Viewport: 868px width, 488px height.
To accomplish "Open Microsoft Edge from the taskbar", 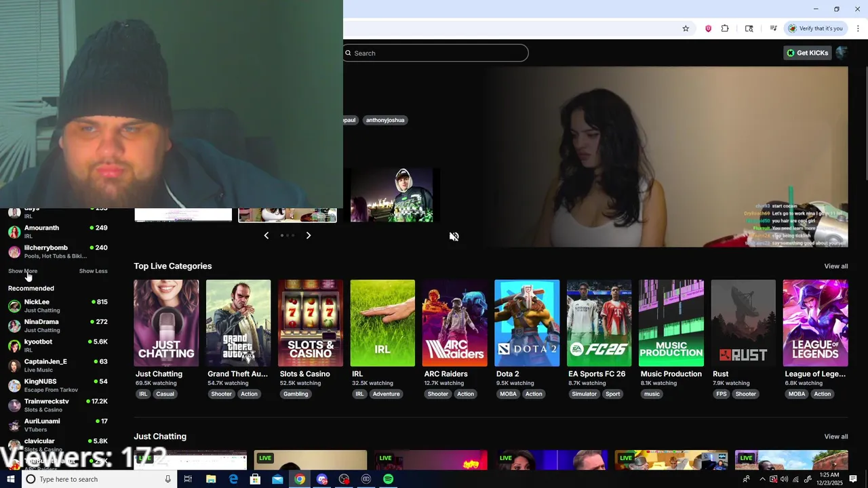I will click(233, 479).
